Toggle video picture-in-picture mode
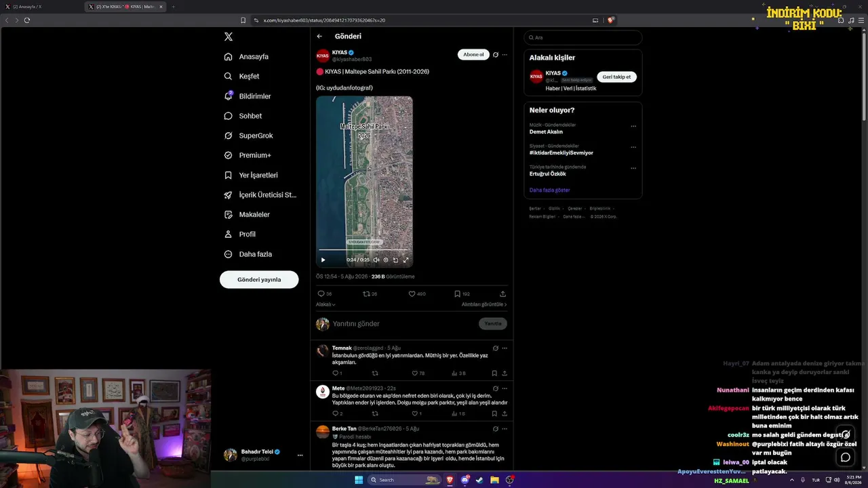Screen dimensions: 868x488 tap(396, 260)
